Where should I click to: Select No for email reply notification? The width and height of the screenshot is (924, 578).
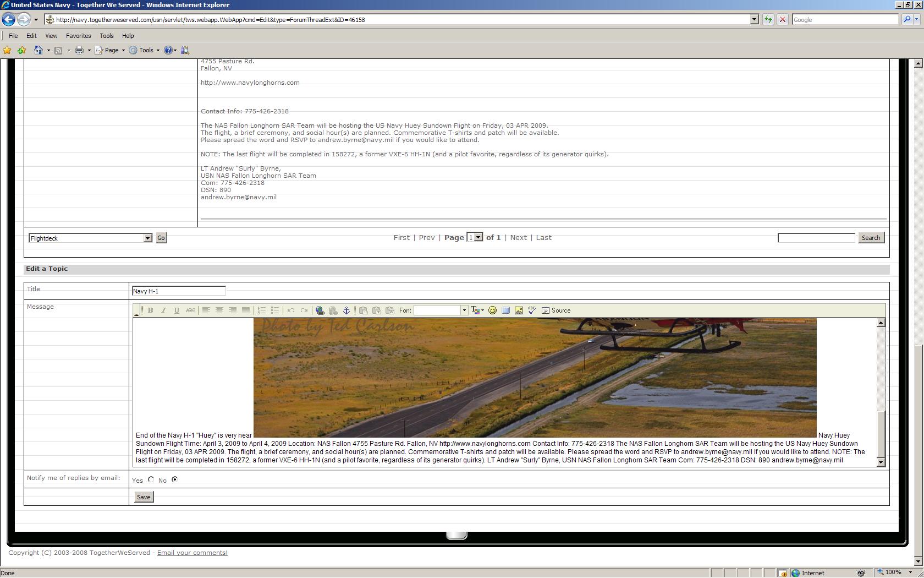174,479
